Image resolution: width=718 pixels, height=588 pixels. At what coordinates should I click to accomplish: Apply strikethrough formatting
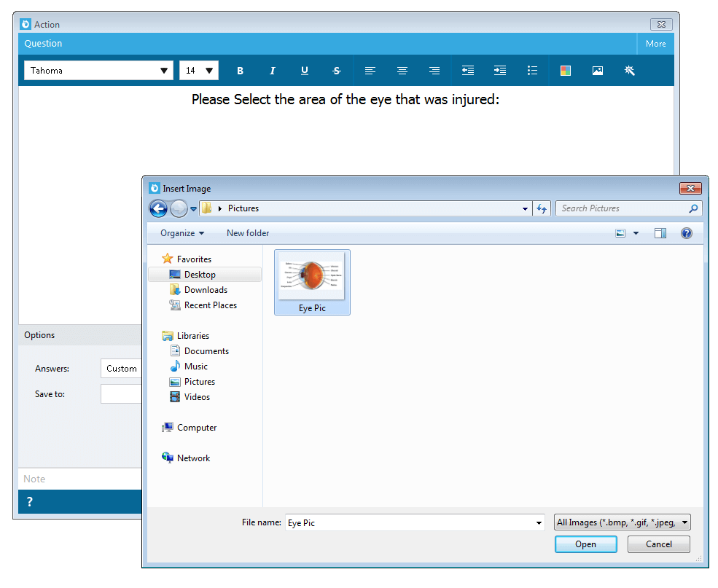click(337, 71)
